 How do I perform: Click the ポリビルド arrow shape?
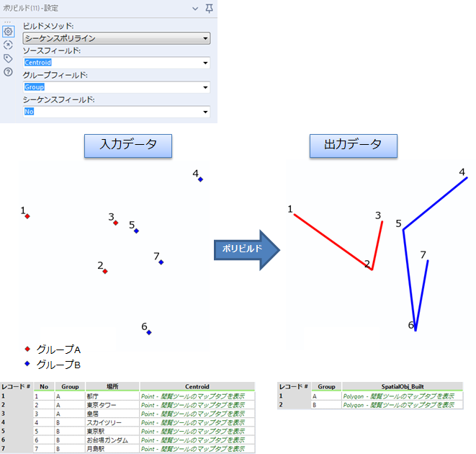coord(247,250)
